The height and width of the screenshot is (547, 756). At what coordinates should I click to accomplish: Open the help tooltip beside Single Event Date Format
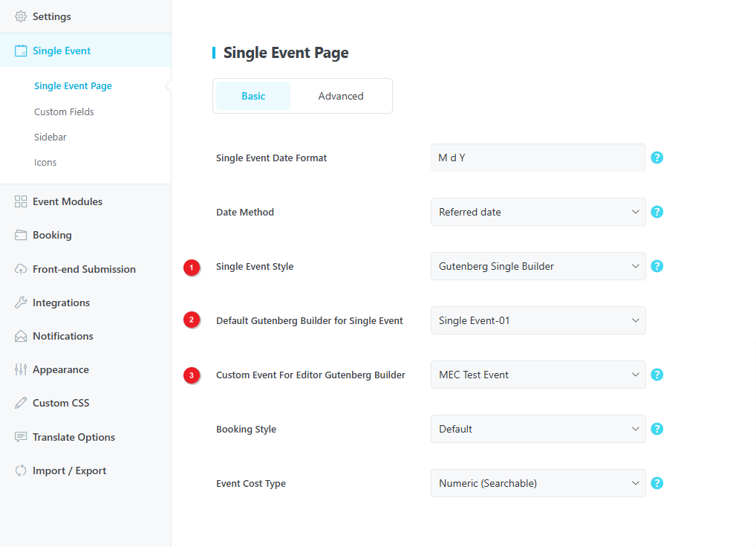656,158
